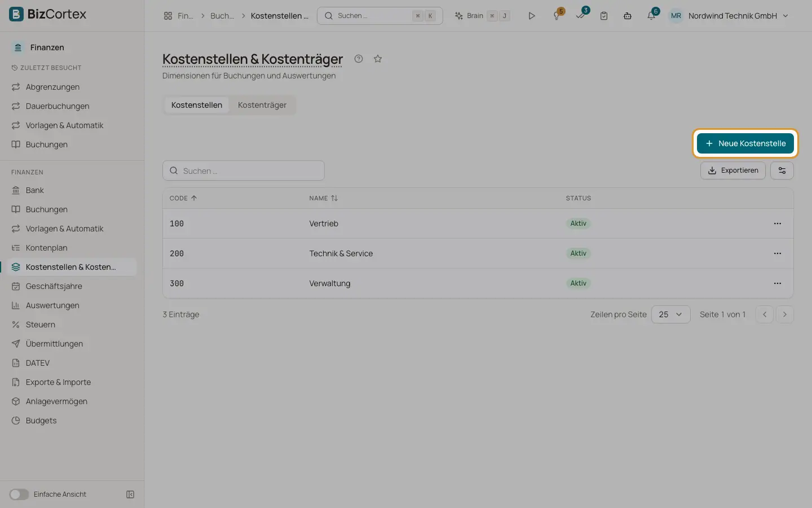This screenshot has width=812, height=508.
Task: Focus the global Suchen search box
Action: click(380, 16)
